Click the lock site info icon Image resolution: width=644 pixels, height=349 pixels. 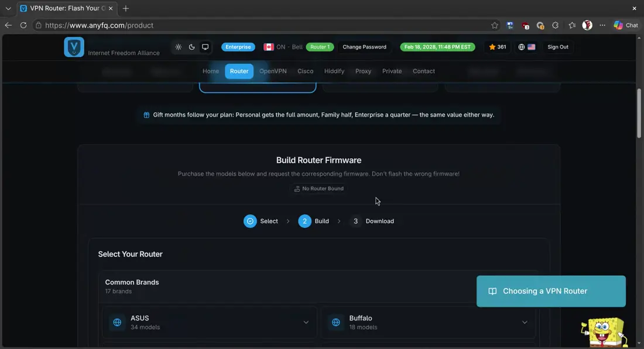38,25
